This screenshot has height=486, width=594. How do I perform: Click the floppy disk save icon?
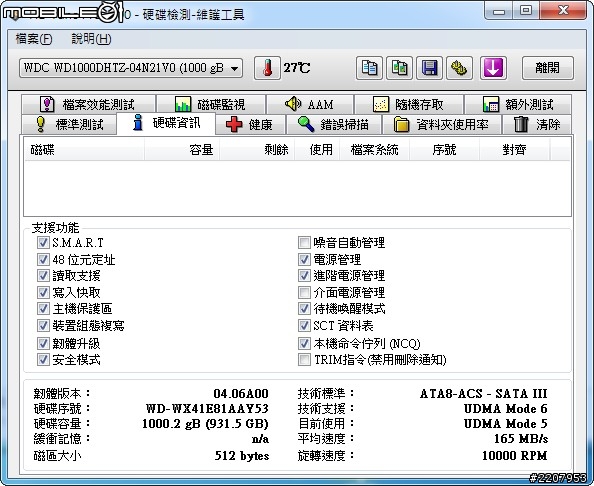[x=429, y=68]
